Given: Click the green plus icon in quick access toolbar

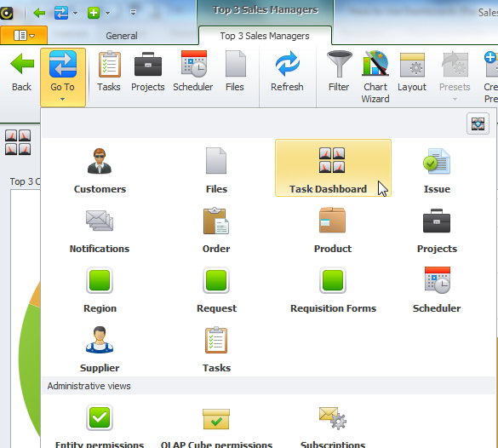Looking at the screenshot, I should [94, 13].
